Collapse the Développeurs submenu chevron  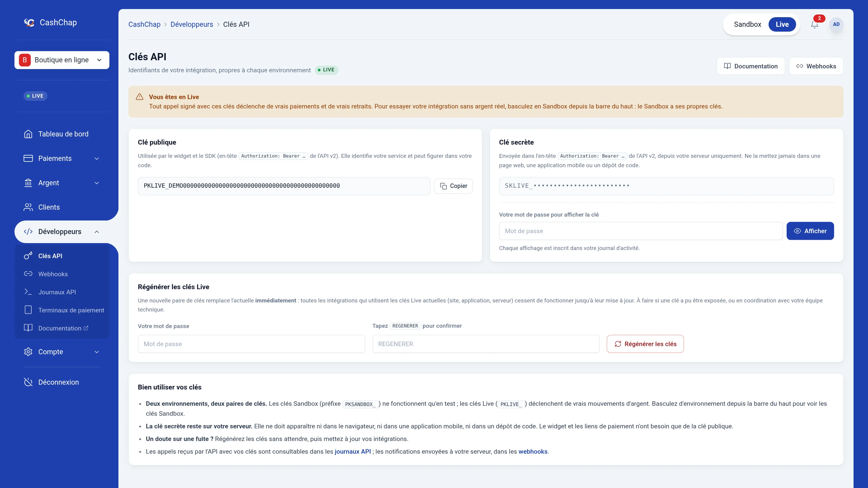(x=97, y=232)
